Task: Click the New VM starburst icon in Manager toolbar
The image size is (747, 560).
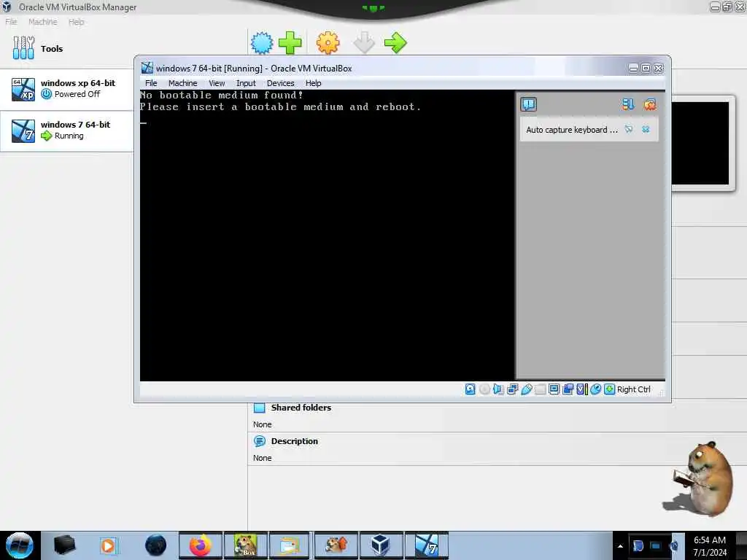Action: (x=262, y=43)
